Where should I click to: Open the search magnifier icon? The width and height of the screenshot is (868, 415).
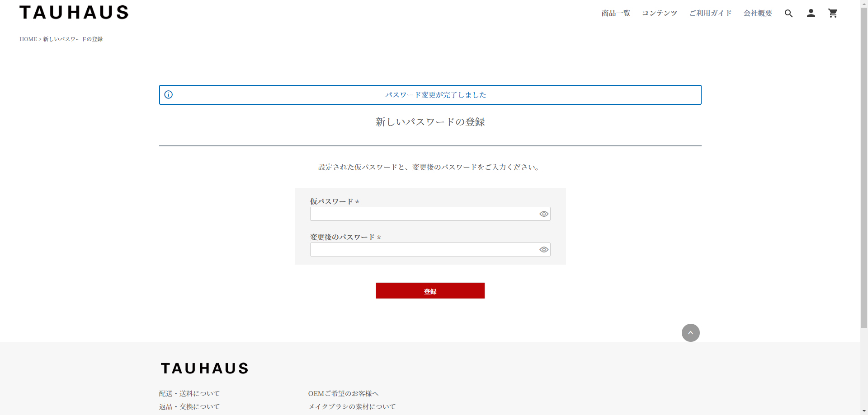tap(788, 14)
